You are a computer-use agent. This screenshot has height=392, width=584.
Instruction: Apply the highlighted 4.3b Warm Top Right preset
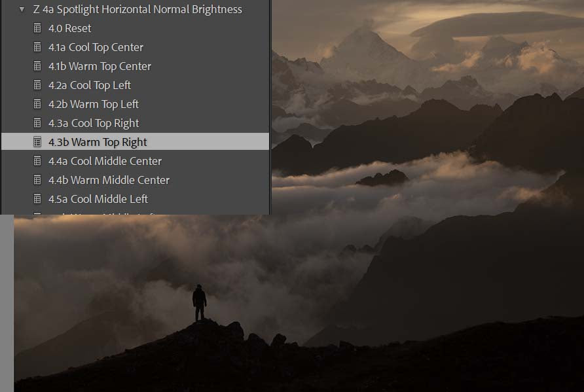click(x=98, y=142)
